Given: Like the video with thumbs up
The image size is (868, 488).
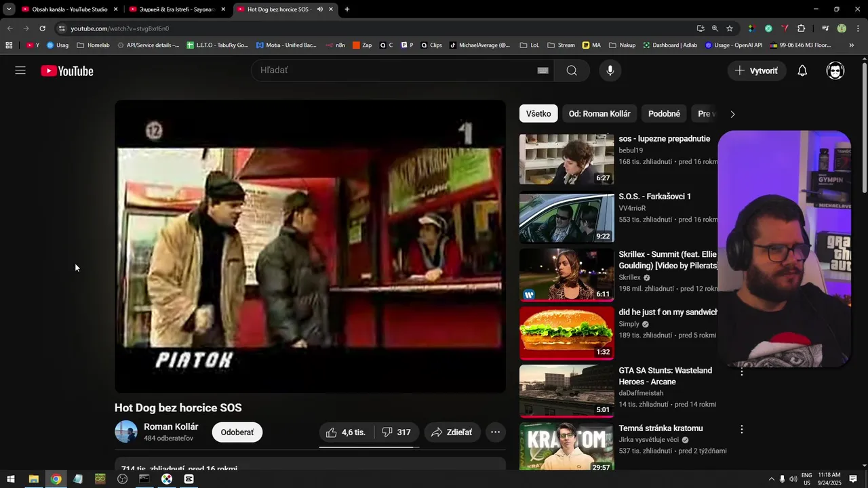Looking at the screenshot, I should coord(346,432).
